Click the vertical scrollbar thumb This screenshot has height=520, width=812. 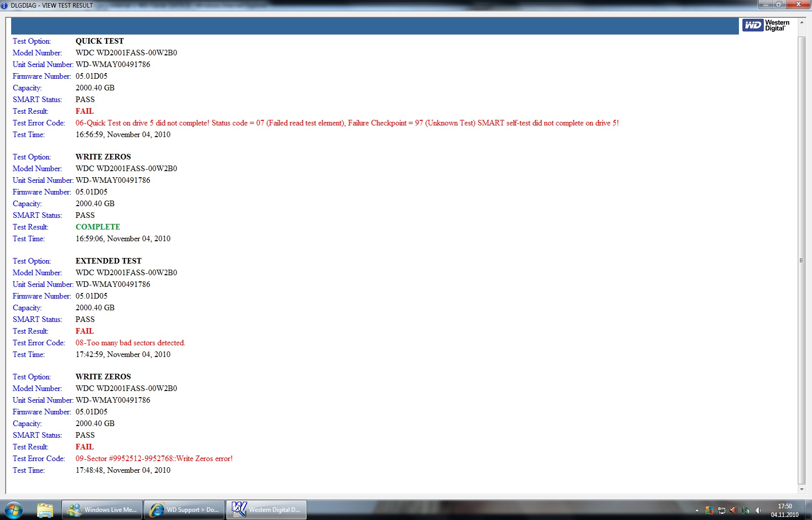[x=801, y=260]
